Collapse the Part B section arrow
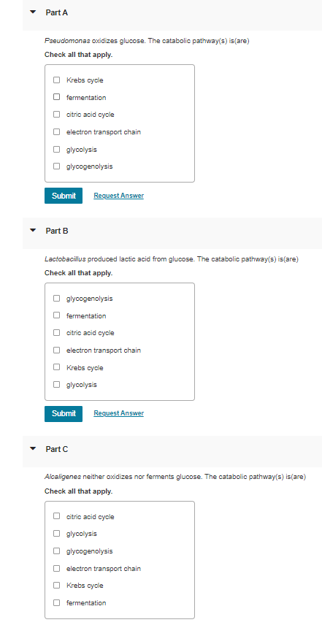 pos(33,231)
